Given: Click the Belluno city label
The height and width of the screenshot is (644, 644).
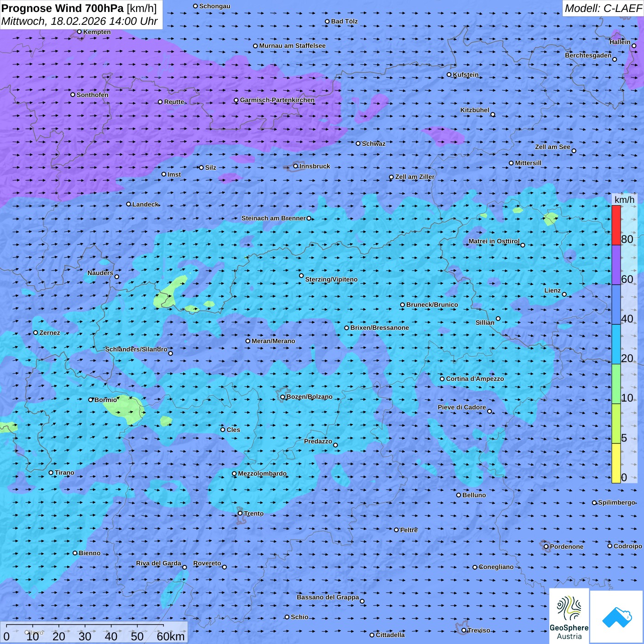Looking at the screenshot, I should tap(474, 495).
